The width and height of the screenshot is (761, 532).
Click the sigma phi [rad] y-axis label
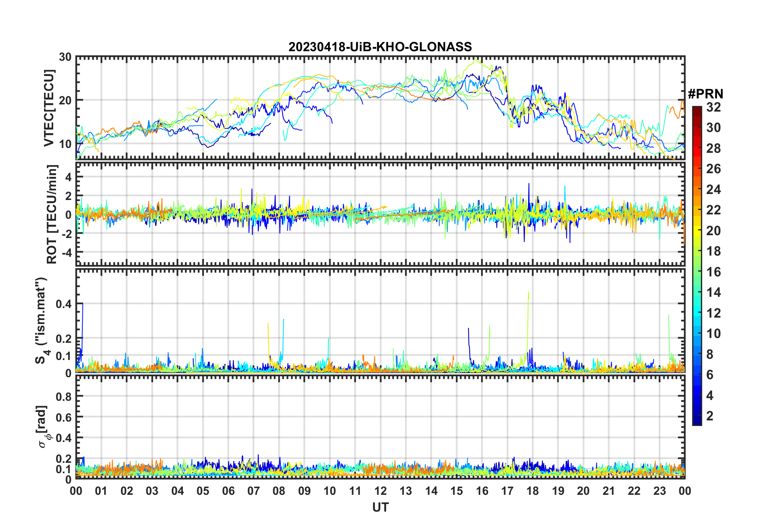(43, 427)
